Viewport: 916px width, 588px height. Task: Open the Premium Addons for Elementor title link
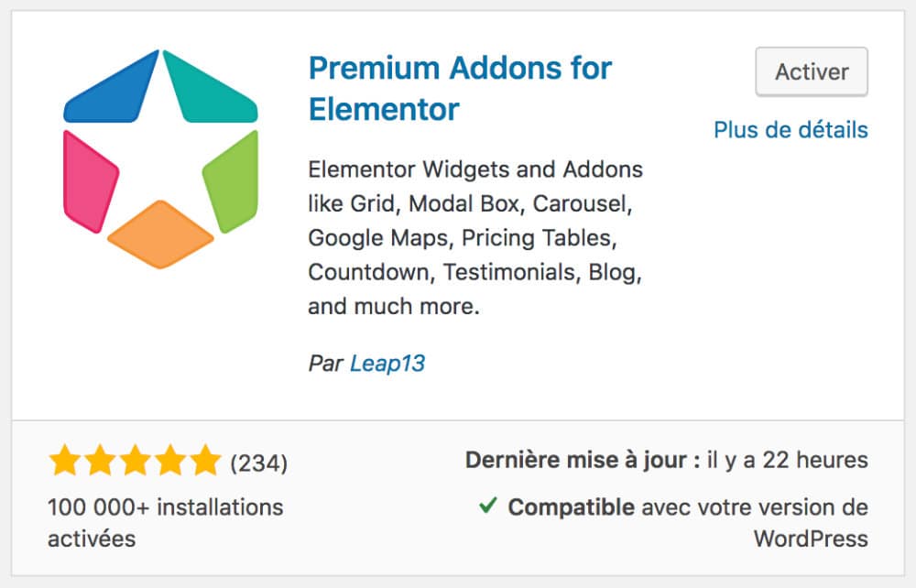pyautogui.click(x=460, y=67)
